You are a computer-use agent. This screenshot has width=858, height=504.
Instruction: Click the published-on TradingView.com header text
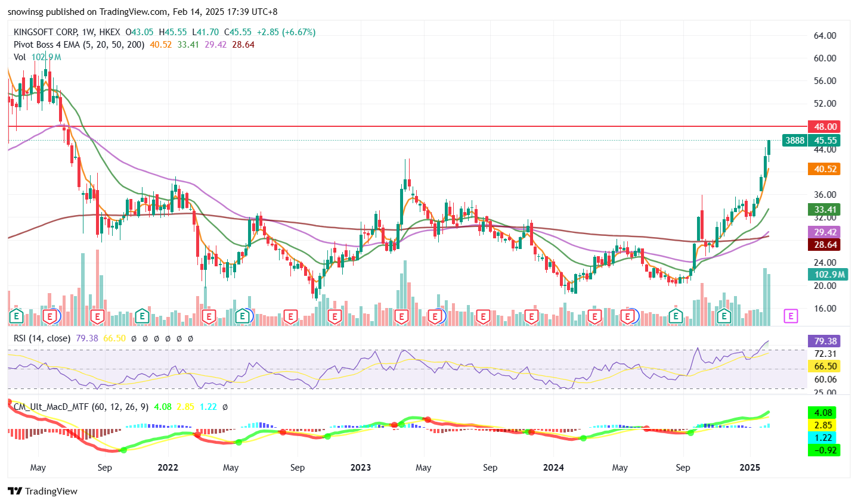click(x=143, y=12)
